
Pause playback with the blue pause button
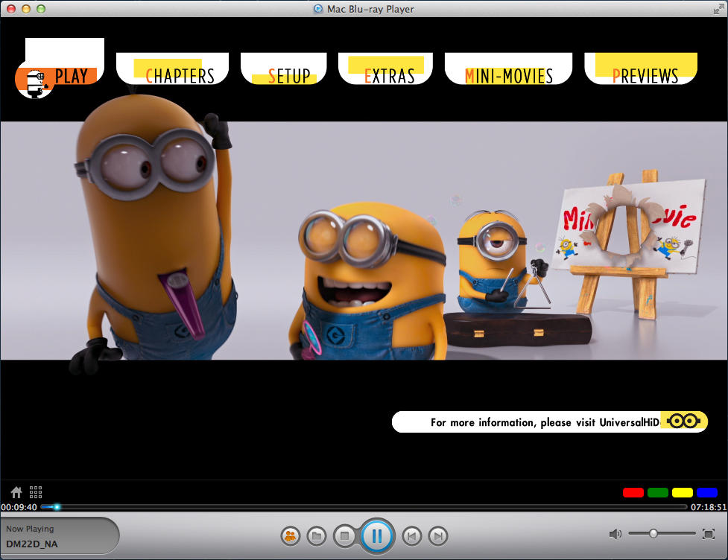377,535
